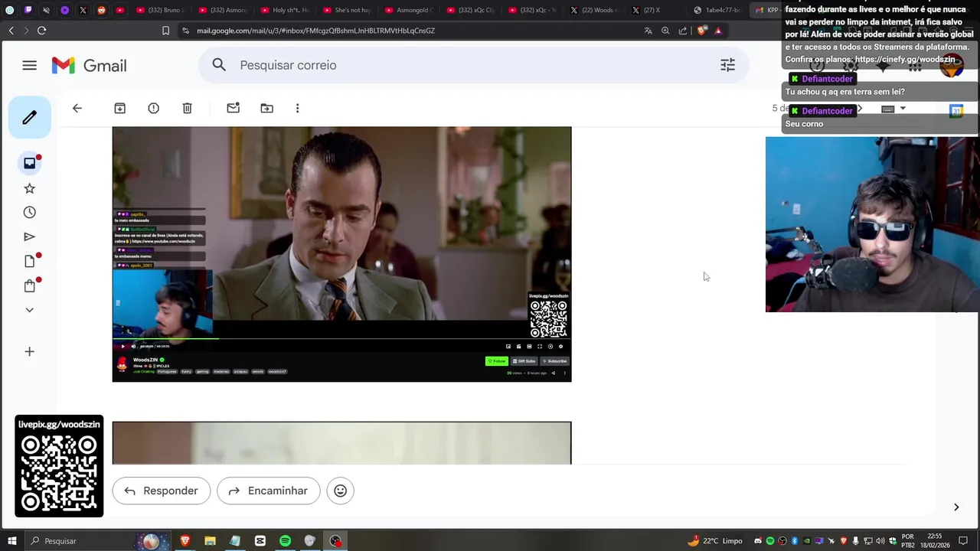Open the shopping bag Purchases icon
The height and width of the screenshot is (551, 980).
pos(29,285)
